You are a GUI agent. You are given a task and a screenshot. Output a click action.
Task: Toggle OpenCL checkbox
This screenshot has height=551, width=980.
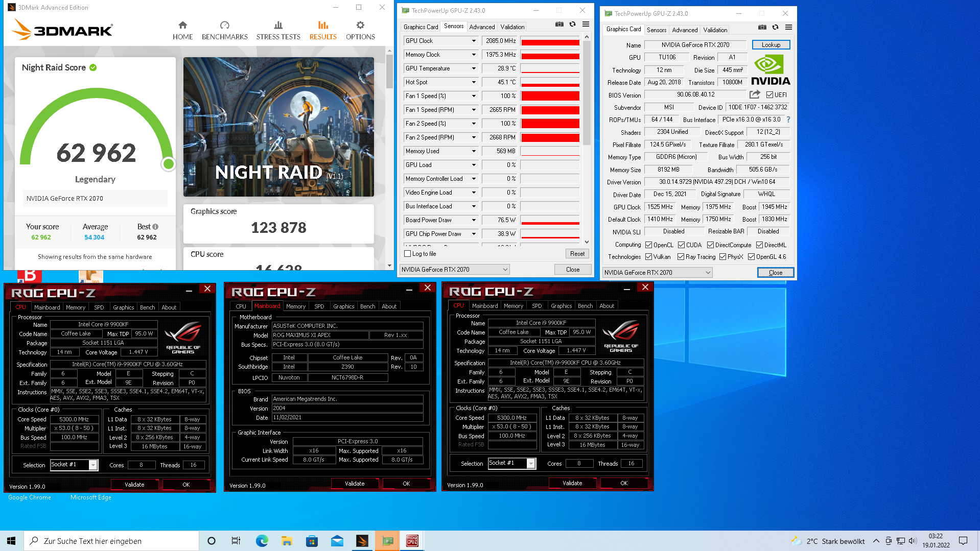coord(648,245)
